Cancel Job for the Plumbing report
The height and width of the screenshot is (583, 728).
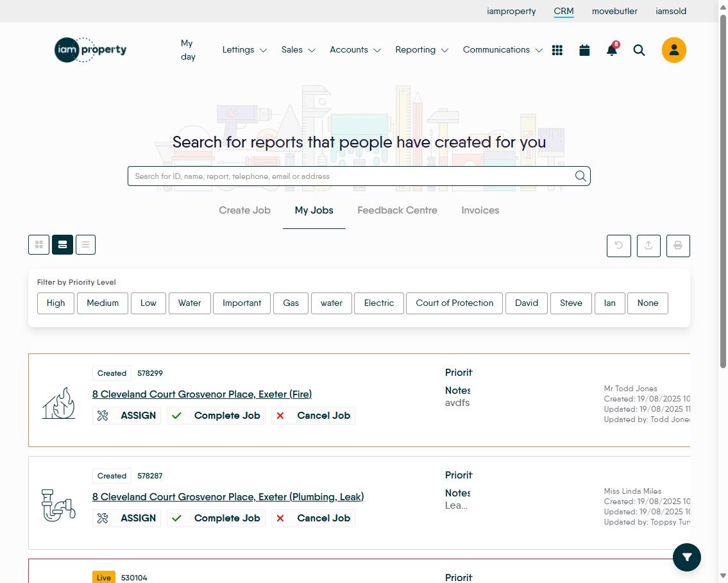tap(313, 518)
